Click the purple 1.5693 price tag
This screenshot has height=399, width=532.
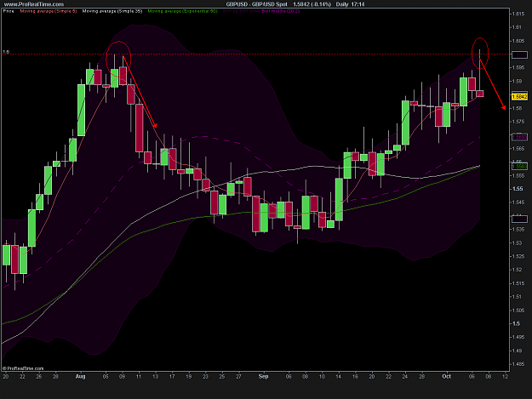tap(519, 137)
